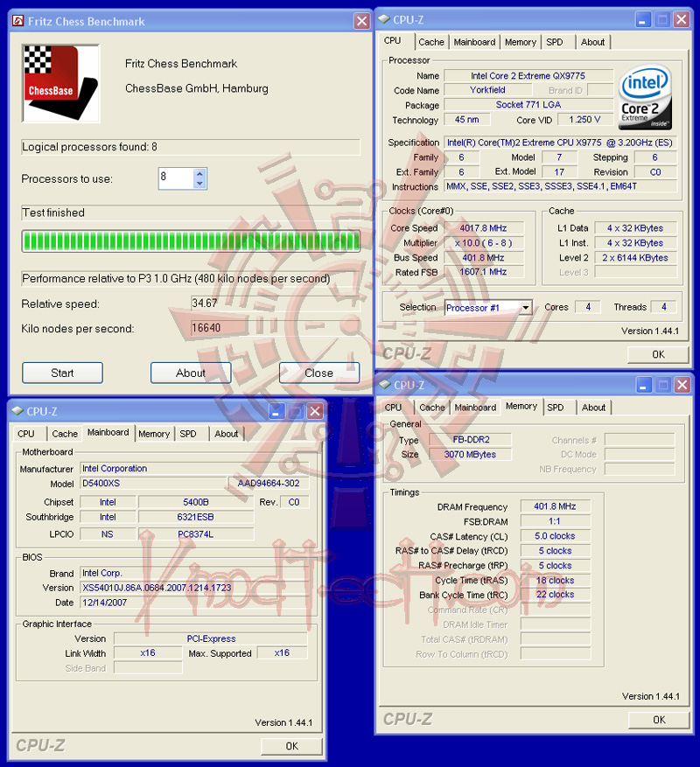
Task: Click the ChessBase logo image
Action: point(60,83)
